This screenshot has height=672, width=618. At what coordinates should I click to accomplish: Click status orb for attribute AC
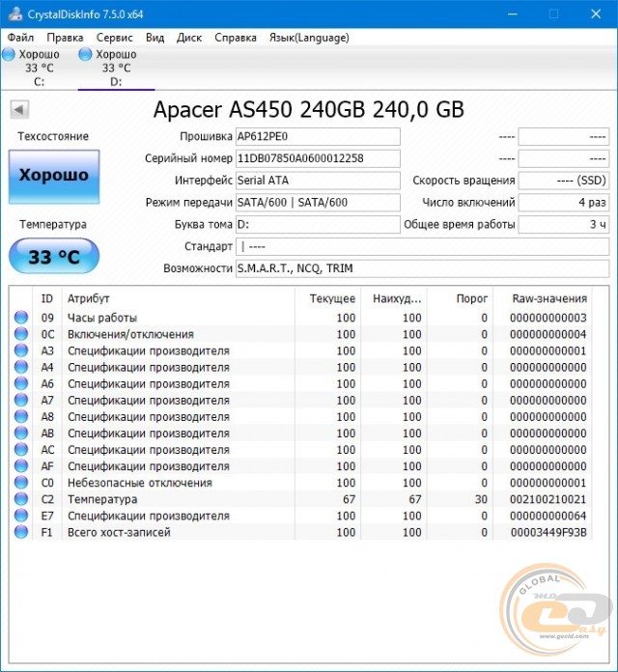click(x=21, y=449)
